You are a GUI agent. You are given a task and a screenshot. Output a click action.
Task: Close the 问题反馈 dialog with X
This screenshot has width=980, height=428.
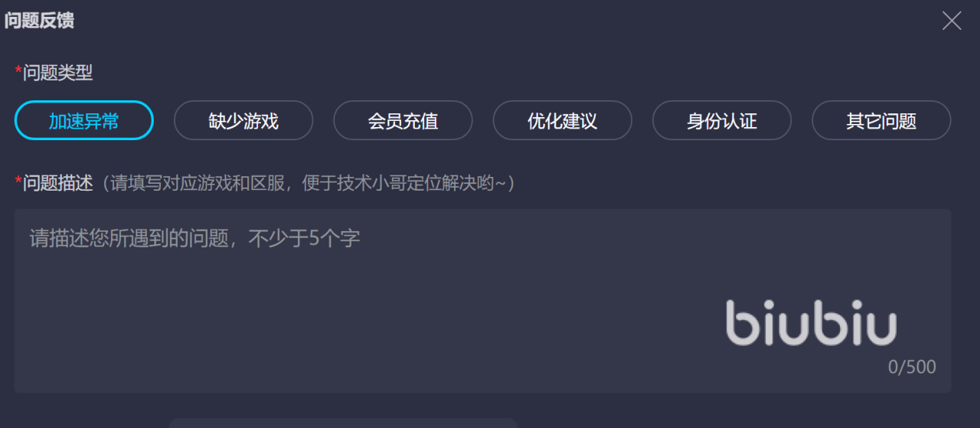pyautogui.click(x=952, y=21)
